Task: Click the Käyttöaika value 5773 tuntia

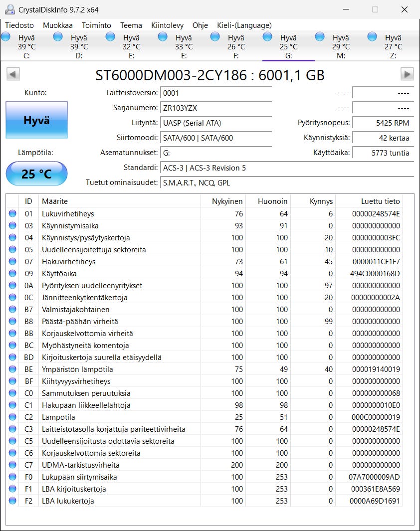Action: [383, 153]
